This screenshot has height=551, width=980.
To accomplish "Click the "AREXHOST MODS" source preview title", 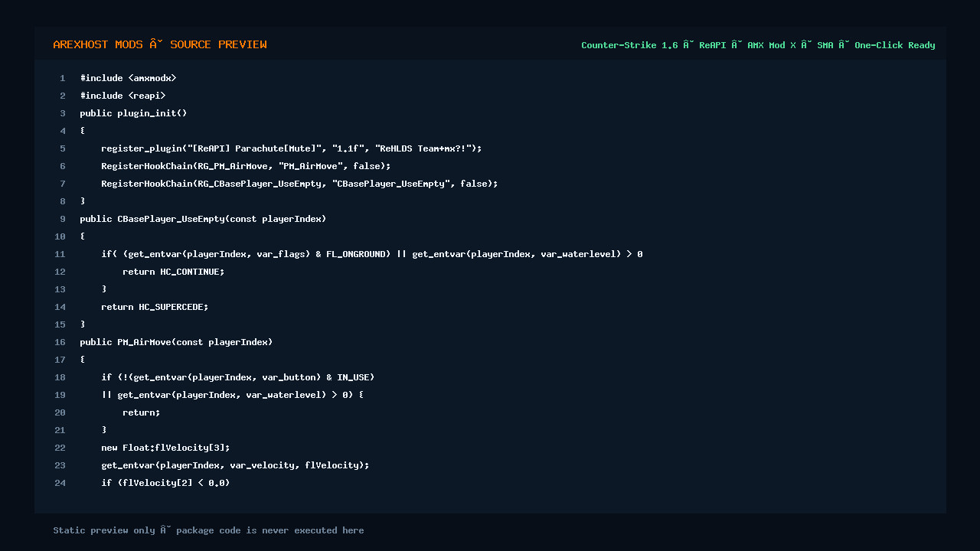I will tap(160, 44).
